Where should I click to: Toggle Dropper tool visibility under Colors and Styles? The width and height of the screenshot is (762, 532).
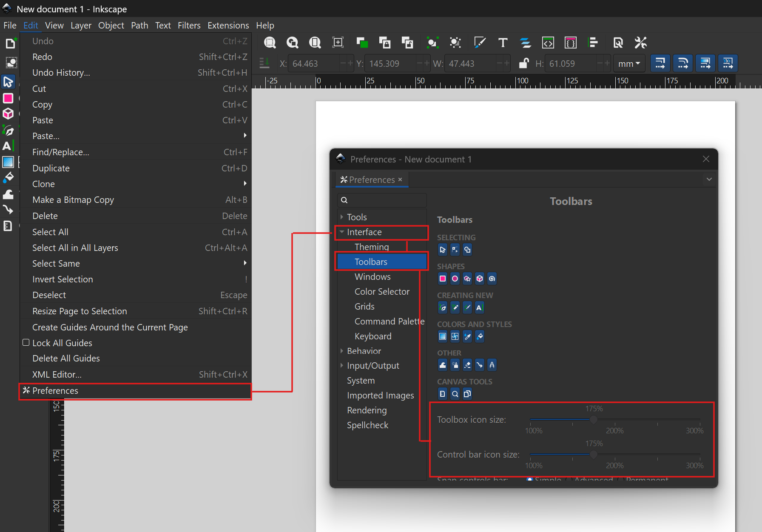tap(467, 336)
